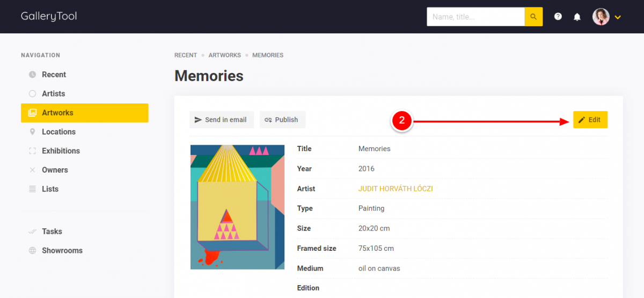Screen dimensions: 644x298
Task: Click the GalleryTool logo
Action: point(49,17)
